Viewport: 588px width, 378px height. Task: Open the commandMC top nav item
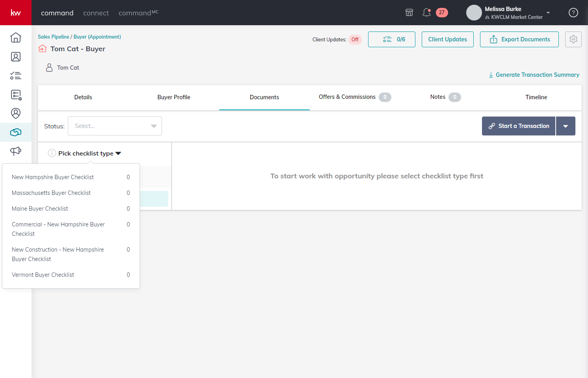point(138,13)
